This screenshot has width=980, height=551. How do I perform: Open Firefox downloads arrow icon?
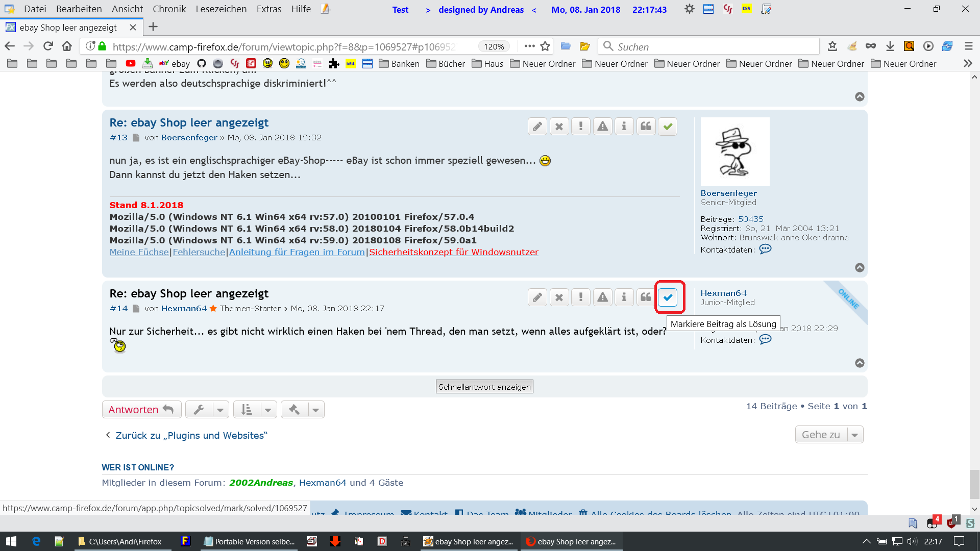point(890,46)
